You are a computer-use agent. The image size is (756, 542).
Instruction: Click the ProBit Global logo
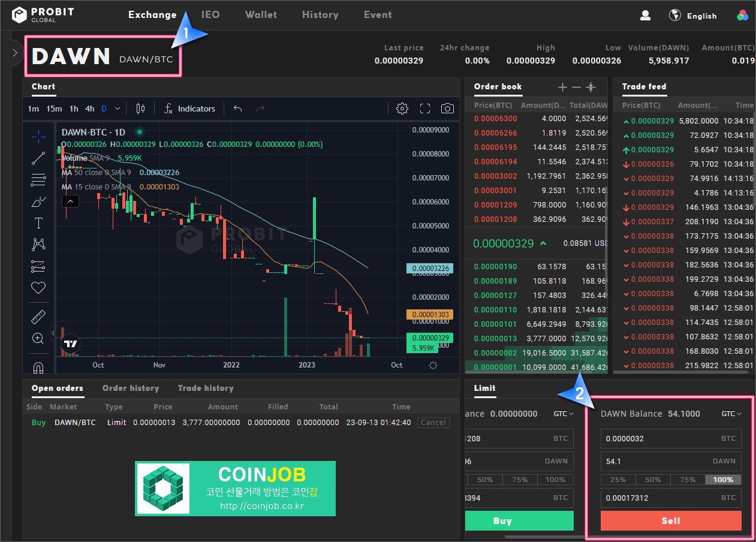(x=43, y=15)
